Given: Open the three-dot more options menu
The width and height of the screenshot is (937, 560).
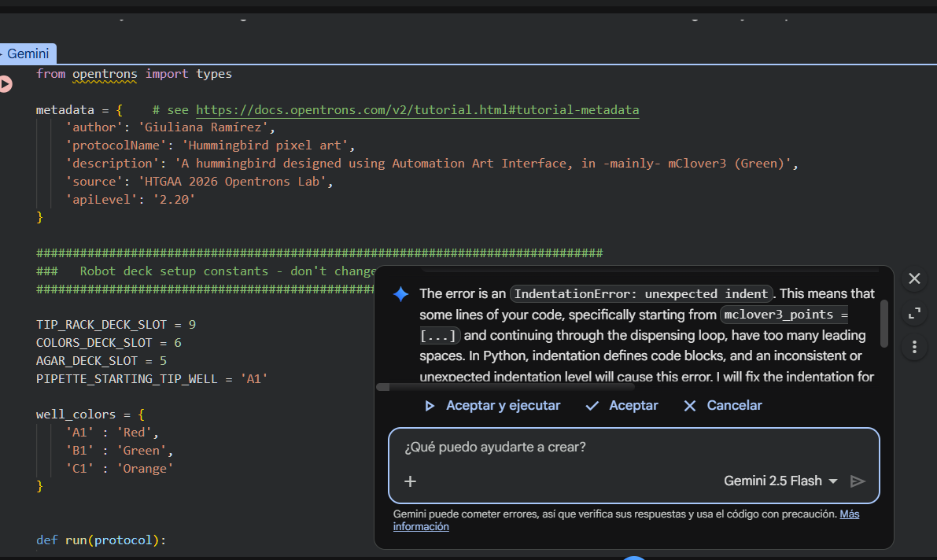Looking at the screenshot, I should coord(914,347).
